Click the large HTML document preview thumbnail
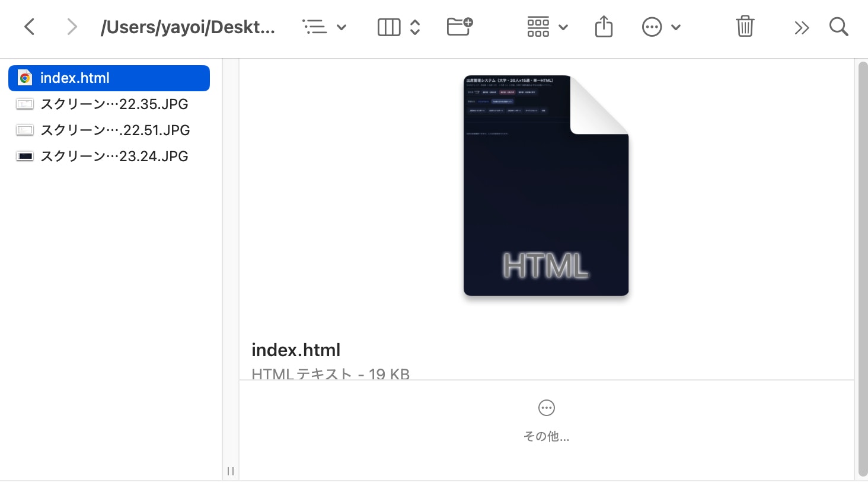The image size is (868, 486). coord(546,186)
